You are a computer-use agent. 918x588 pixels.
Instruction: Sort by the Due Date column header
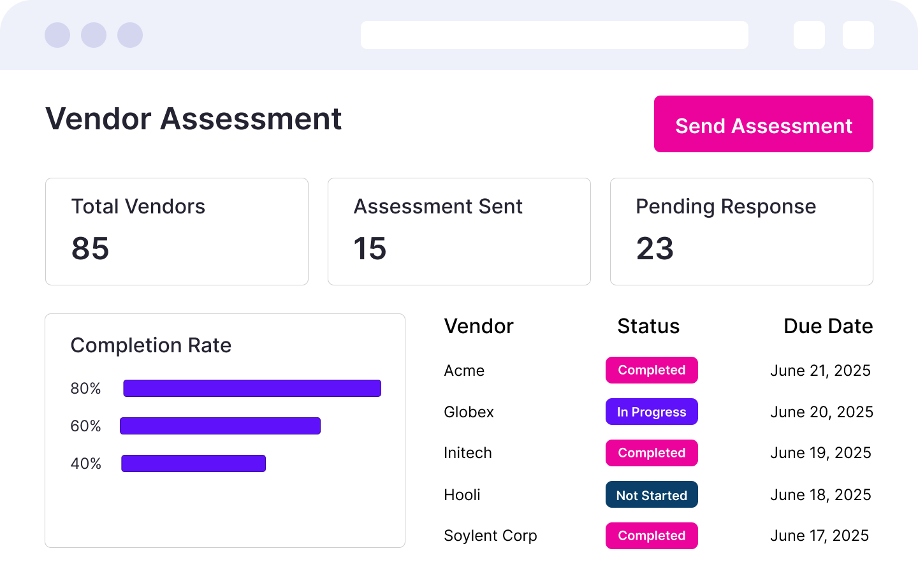pos(827,326)
